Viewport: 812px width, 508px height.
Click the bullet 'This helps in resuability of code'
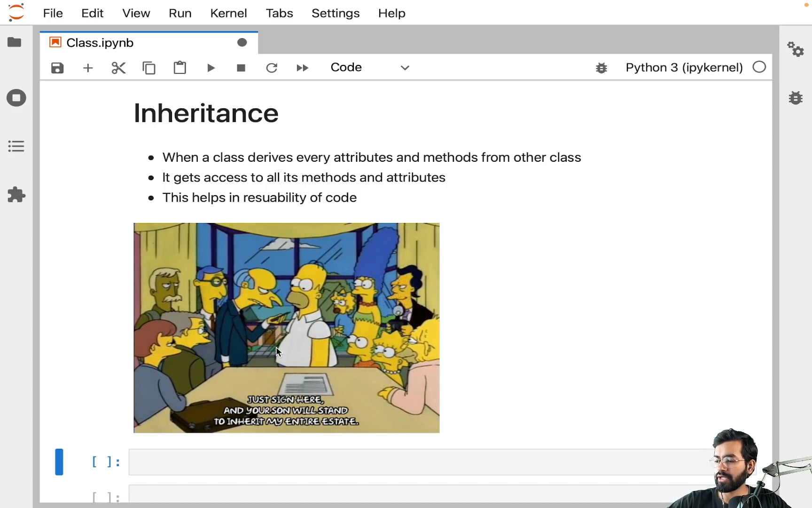point(259,198)
